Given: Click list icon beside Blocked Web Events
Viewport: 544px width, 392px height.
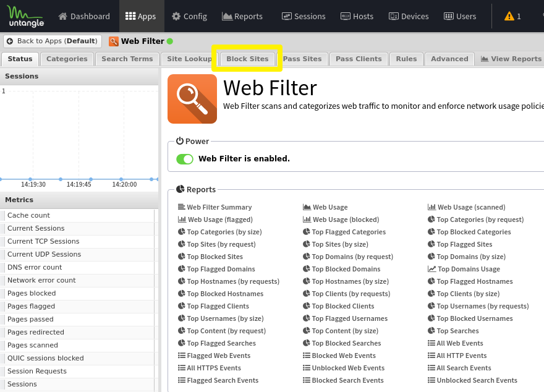Looking at the screenshot, I should 307,356.
